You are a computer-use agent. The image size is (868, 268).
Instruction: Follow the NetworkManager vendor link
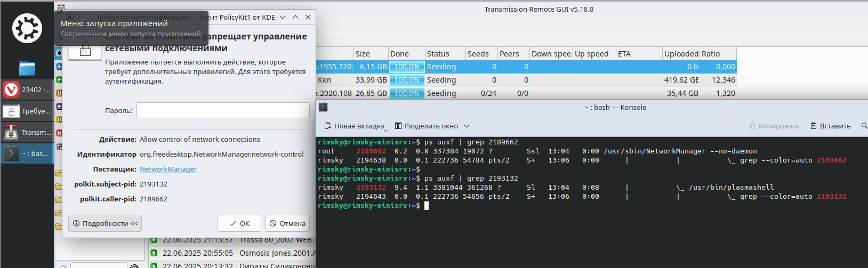[x=168, y=169]
